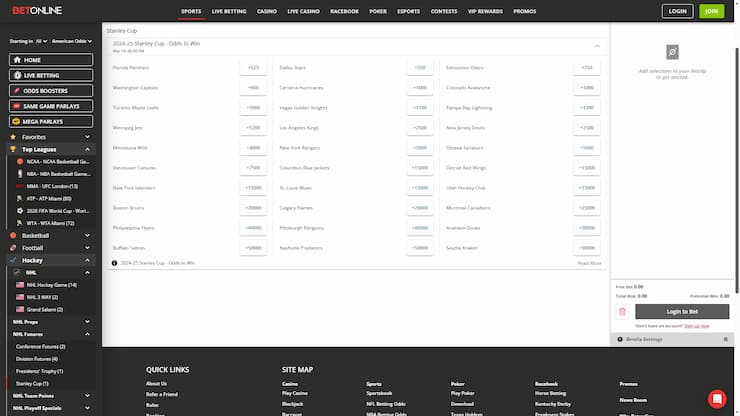Collapse the 2024-25 Stanley Cup odds panel

[x=597, y=46]
